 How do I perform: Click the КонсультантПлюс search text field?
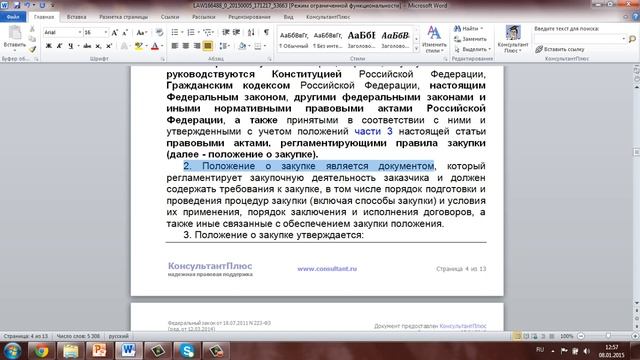pos(580,39)
